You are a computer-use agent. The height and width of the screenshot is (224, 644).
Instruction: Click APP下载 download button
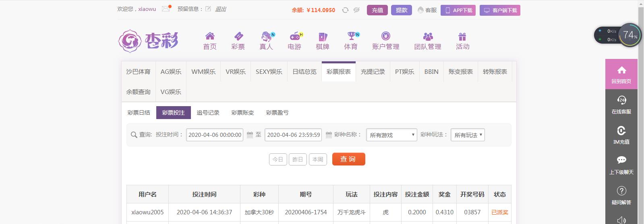click(458, 10)
